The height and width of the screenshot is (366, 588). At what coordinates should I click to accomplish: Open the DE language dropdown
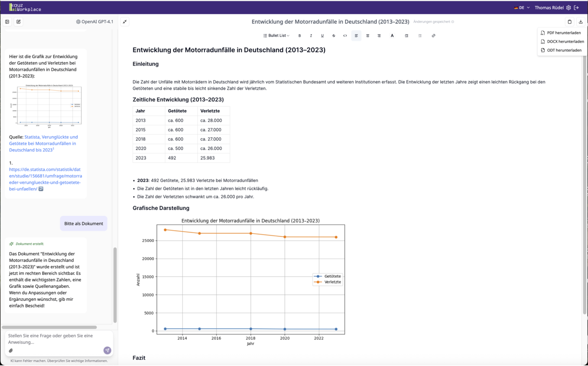point(522,8)
